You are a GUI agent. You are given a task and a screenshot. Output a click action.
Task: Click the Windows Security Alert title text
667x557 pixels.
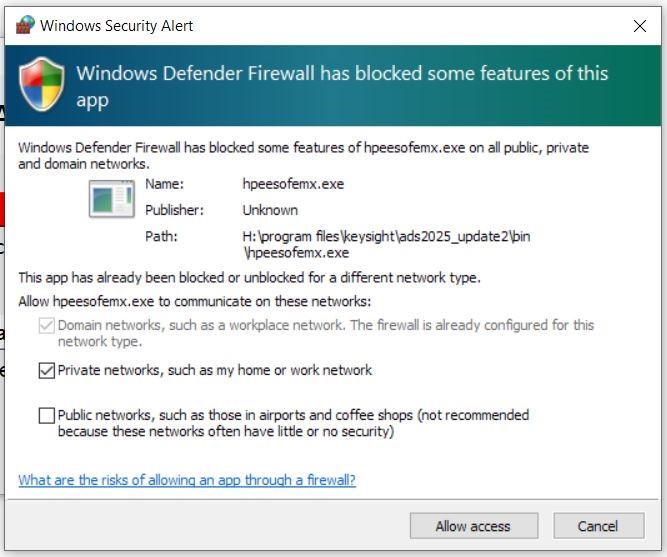[117, 26]
